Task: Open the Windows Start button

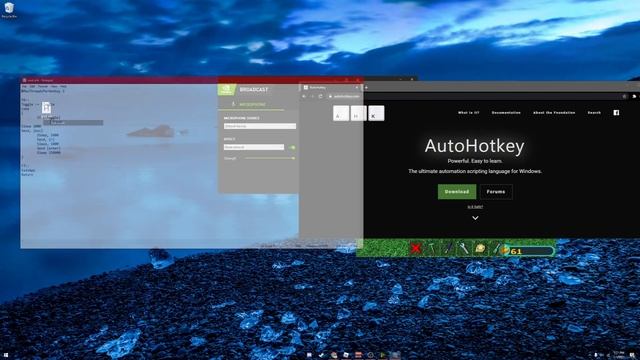Action: coord(6,356)
